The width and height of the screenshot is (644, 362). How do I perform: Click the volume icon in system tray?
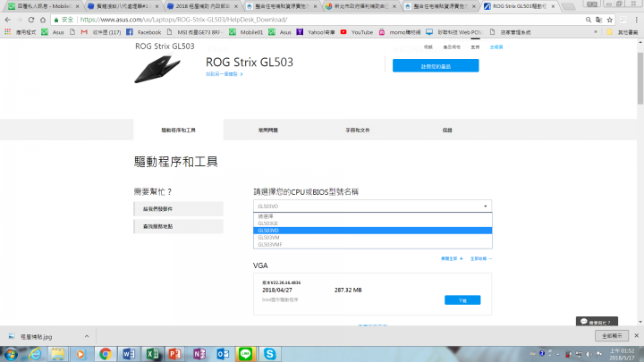589,354
